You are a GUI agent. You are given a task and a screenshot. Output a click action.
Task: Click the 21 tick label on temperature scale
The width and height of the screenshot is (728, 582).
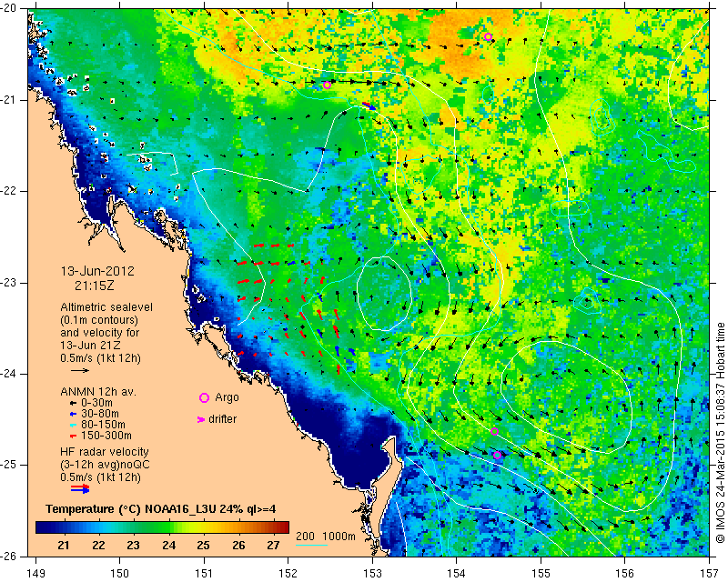(x=64, y=545)
